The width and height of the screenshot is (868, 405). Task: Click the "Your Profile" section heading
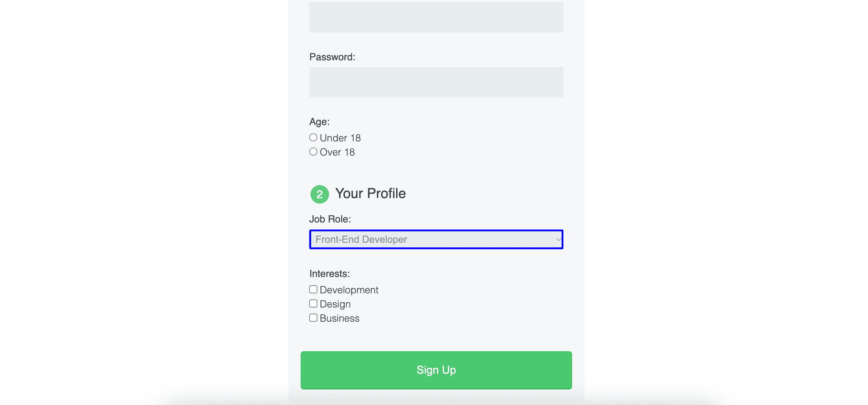[x=370, y=193]
